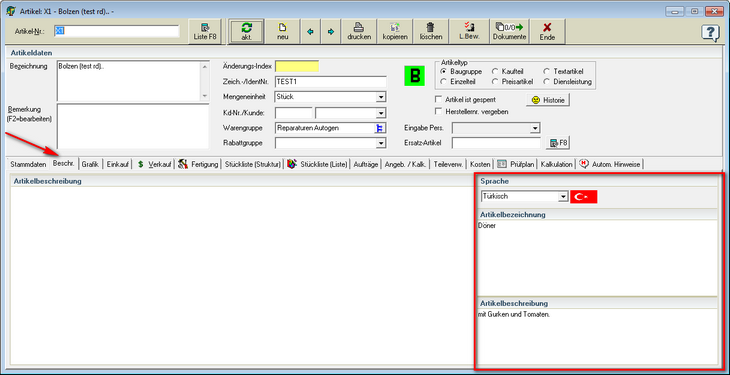Screen dimensions: 730x375
Task: Click the text 'mit Gurken und Tomaten.'
Action: [514, 314]
